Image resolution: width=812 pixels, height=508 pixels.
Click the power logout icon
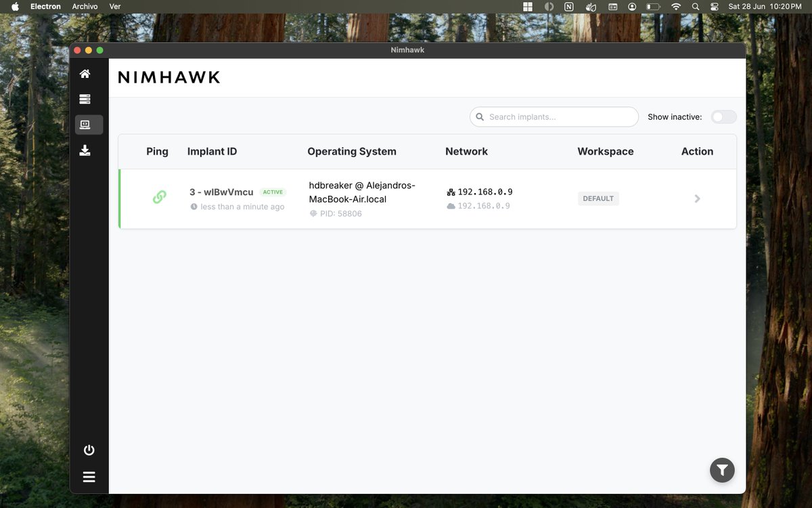[x=89, y=450]
